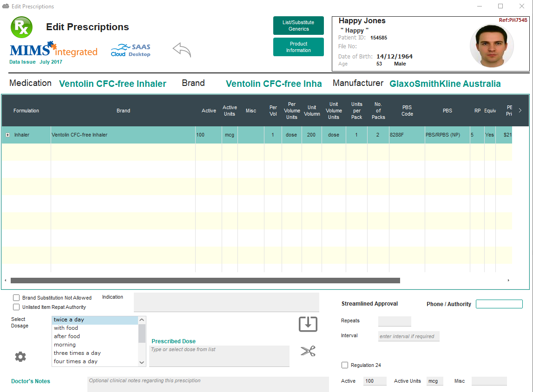Click manufacturer 'GlaxoSmithKline Australia' text
This screenshot has height=392, width=533.
[445, 84]
